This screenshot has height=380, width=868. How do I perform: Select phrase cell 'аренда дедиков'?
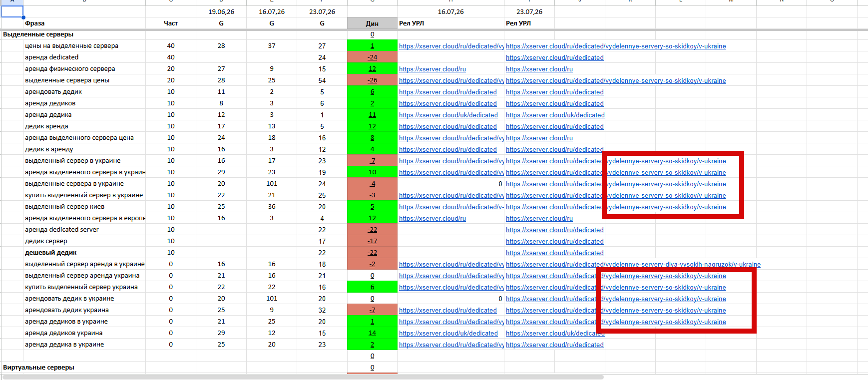point(84,103)
